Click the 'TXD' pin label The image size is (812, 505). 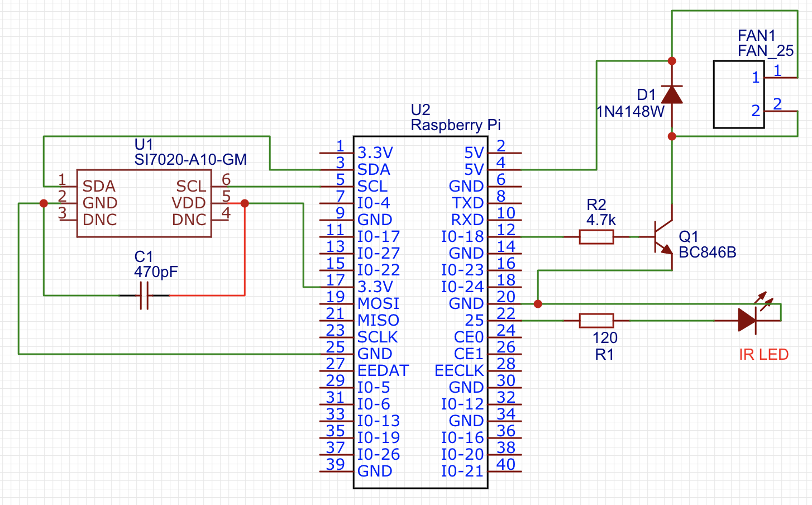pos(467,203)
